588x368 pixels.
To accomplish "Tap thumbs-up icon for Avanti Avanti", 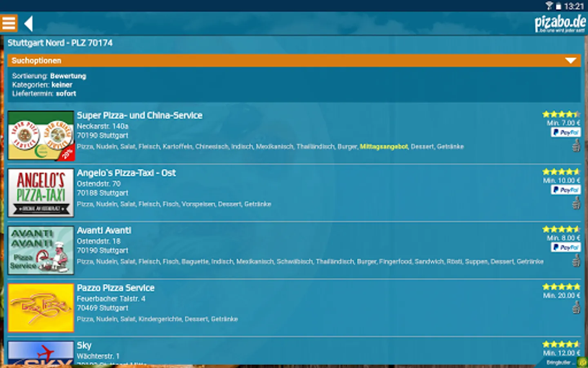I will [576, 260].
